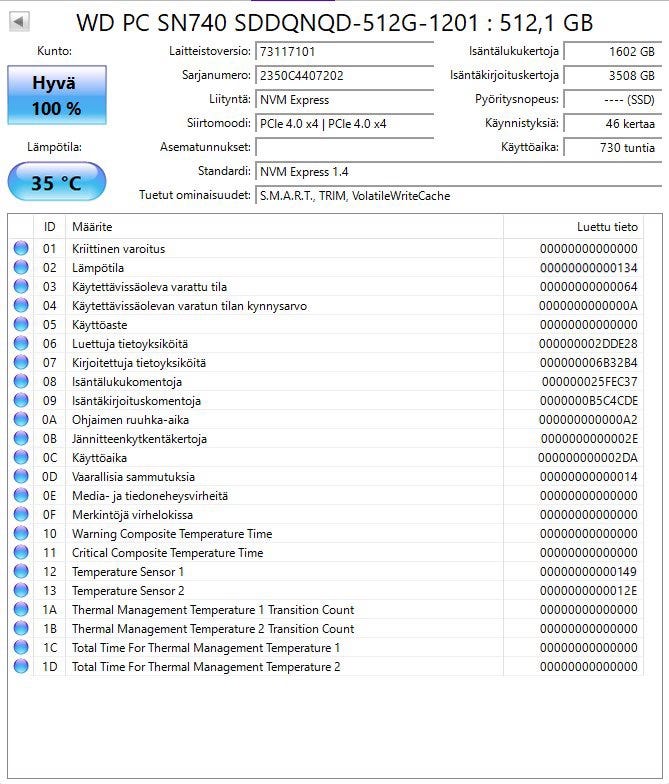Click status icon for Warning Composite Temperature Time
Viewport: 669px width, 784px height.
21,533
